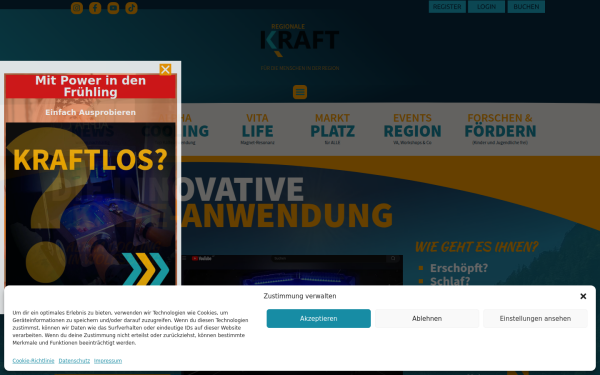Click the 'FÜR DIE MENSCHEN IN DER REGION' tagline

300,68
